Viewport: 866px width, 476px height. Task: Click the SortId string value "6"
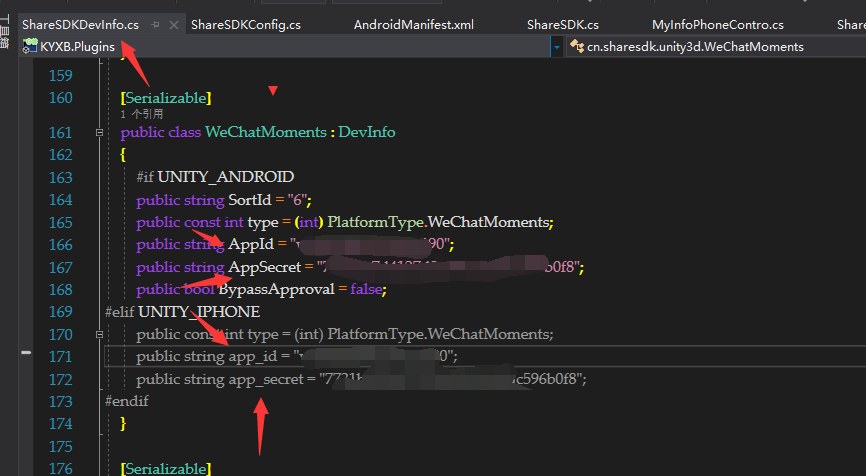coord(300,199)
